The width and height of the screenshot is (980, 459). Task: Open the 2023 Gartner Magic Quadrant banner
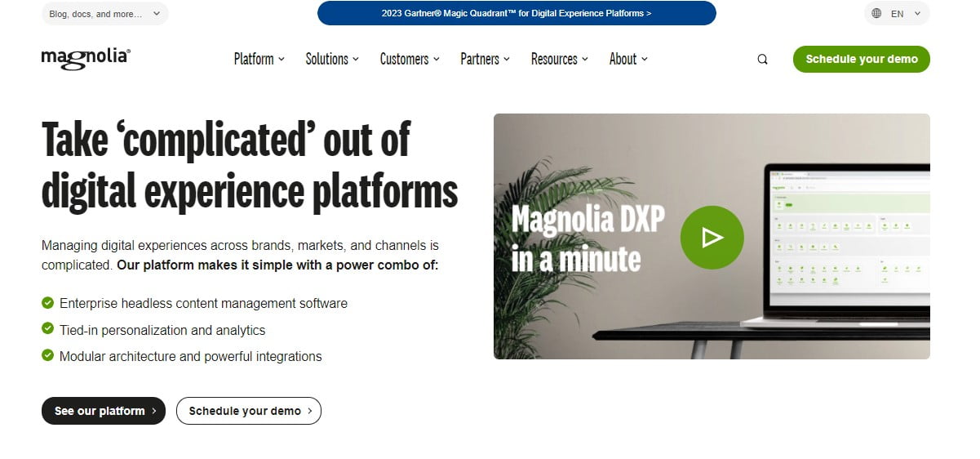[x=517, y=13]
